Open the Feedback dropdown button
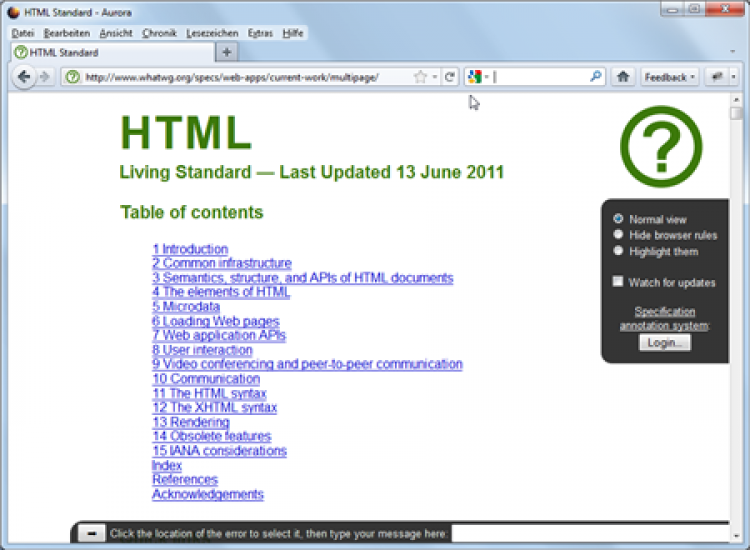 [x=669, y=77]
